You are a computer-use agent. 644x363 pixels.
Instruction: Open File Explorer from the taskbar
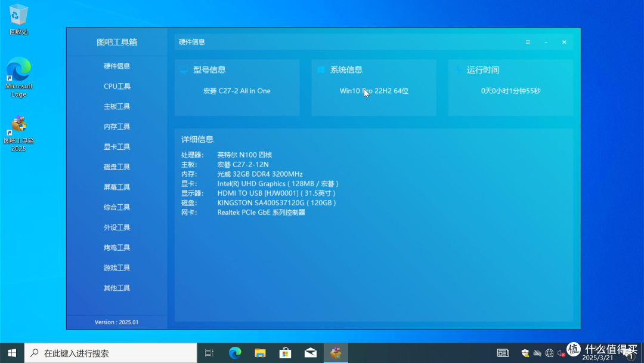(260, 353)
